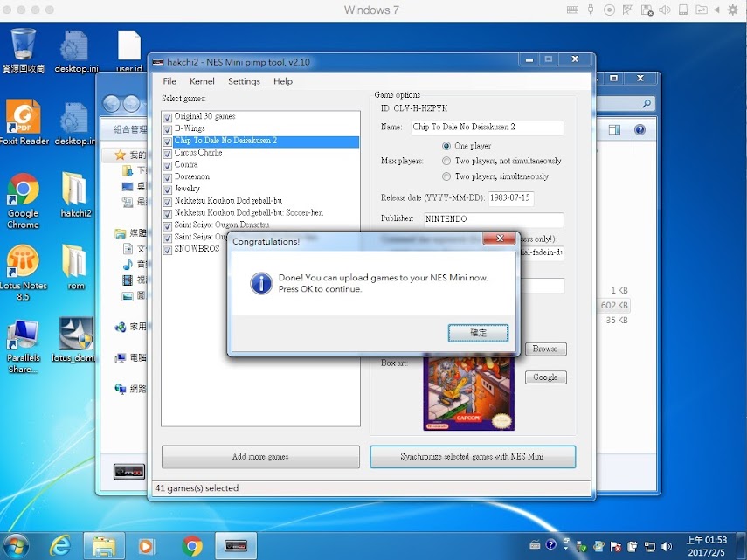This screenshot has height=560, width=747.
Task: Click the Publisher input field
Action: [x=494, y=219]
